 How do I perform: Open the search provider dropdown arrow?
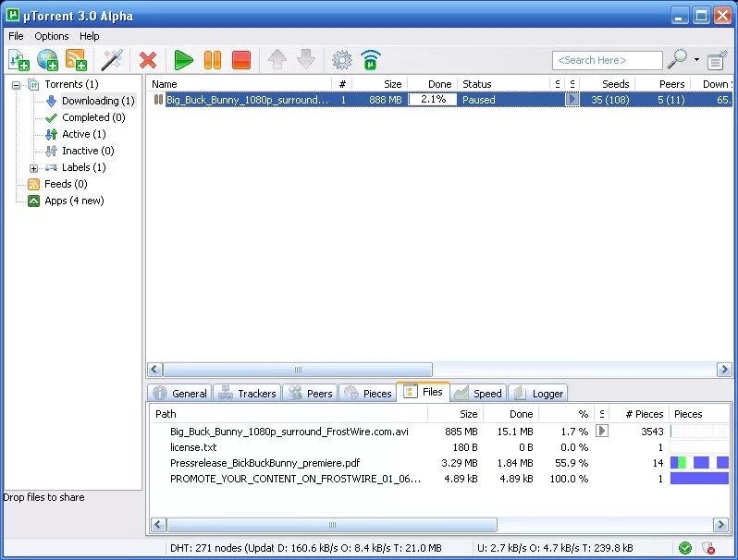[696, 60]
